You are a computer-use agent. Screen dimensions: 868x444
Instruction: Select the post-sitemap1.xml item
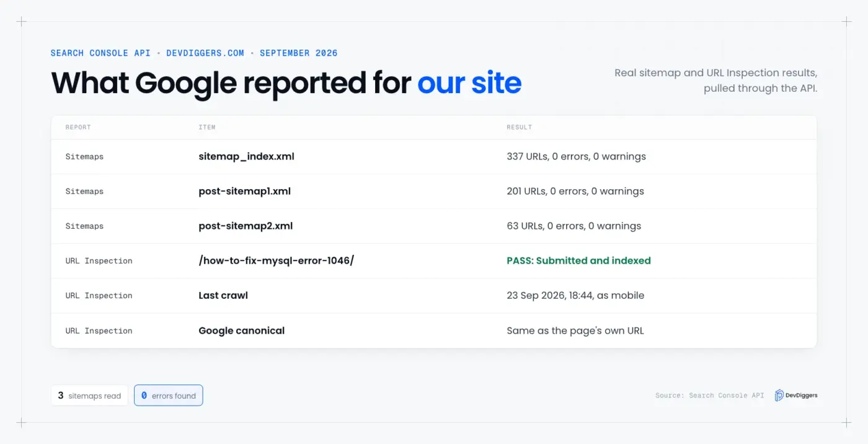tap(244, 191)
